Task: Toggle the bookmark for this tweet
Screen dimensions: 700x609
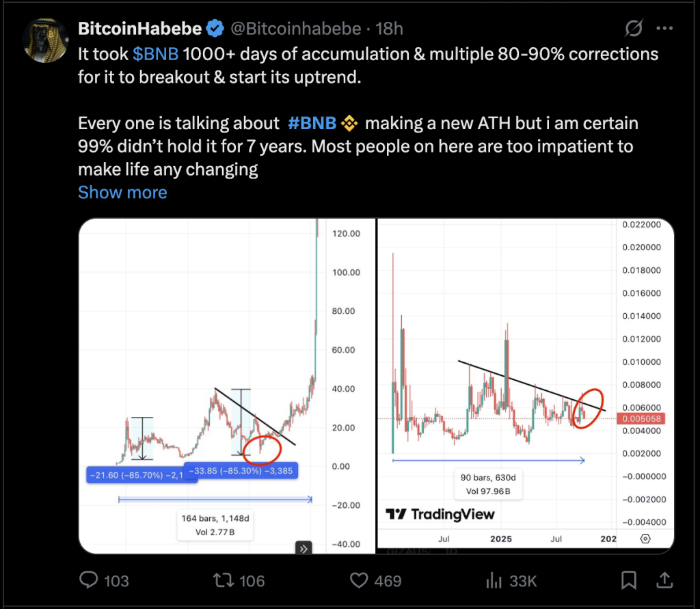Action: 630,581
